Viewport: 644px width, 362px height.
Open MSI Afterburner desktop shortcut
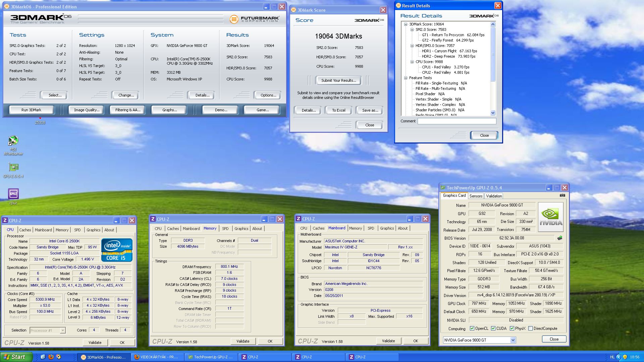click(x=13, y=141)
